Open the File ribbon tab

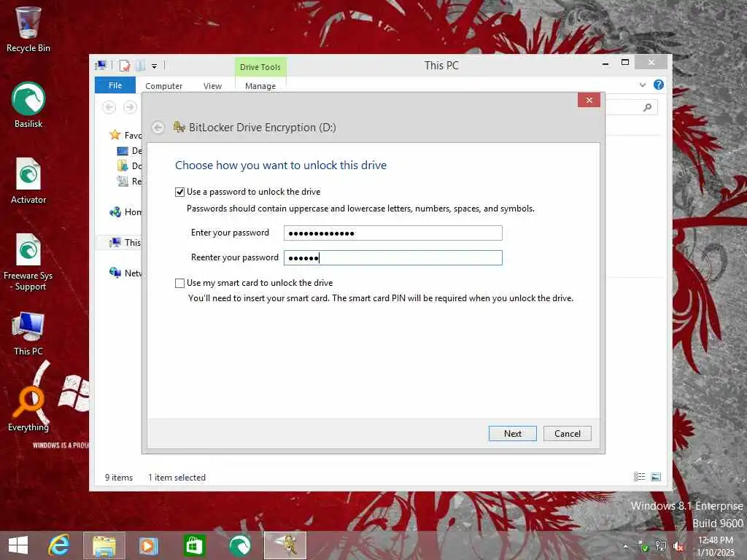coord(115,85)
